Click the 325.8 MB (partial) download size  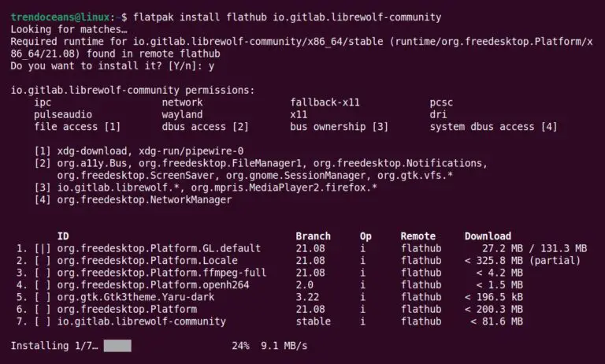522,261
